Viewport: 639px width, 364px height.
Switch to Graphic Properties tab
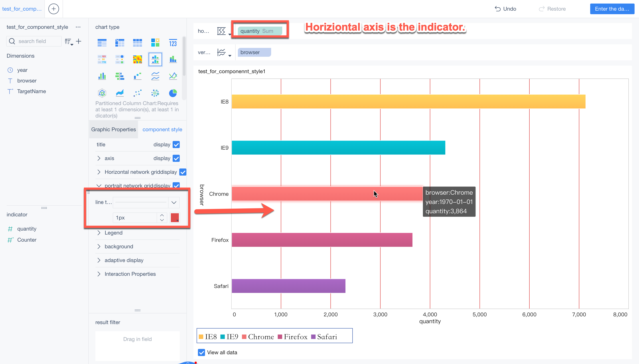pos(113,129)
